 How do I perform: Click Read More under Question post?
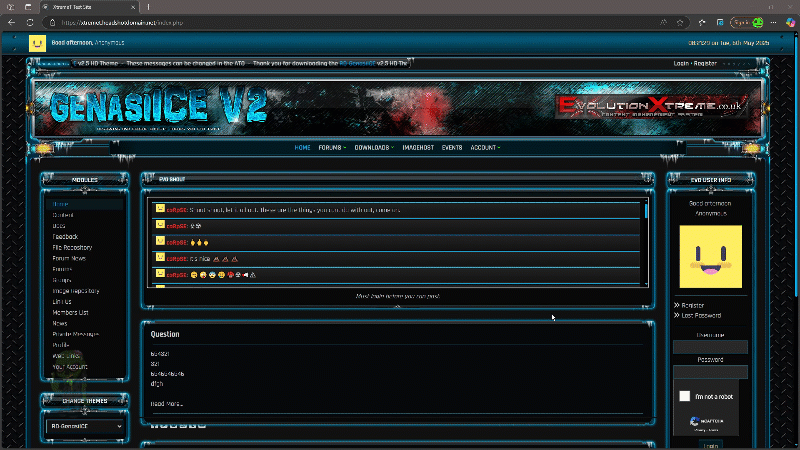point(166,404)
